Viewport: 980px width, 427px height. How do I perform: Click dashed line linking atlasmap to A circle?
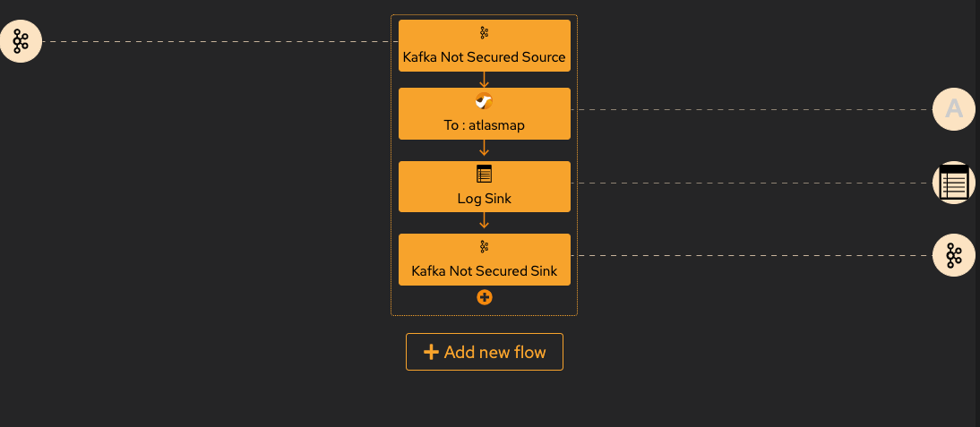[x=752, y=109]
